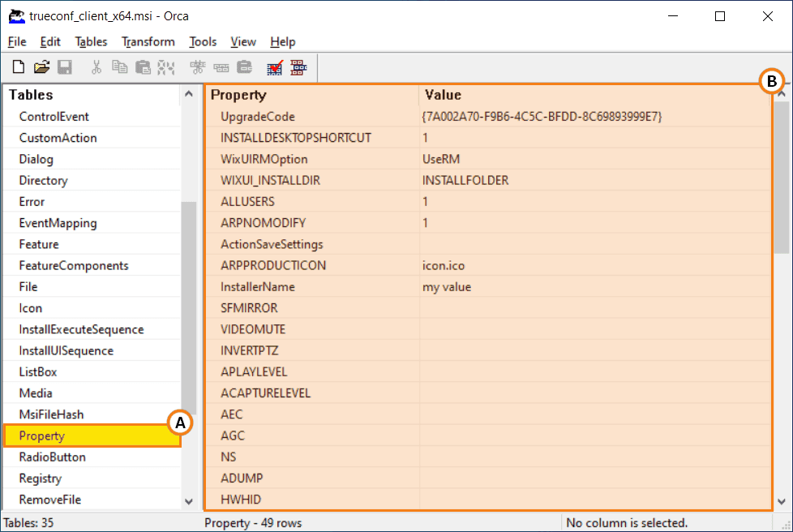Image resolution: width=793 pixels, height=532 pixels.
Task: Select the MsiFileHash table
Action: point(92,414)
